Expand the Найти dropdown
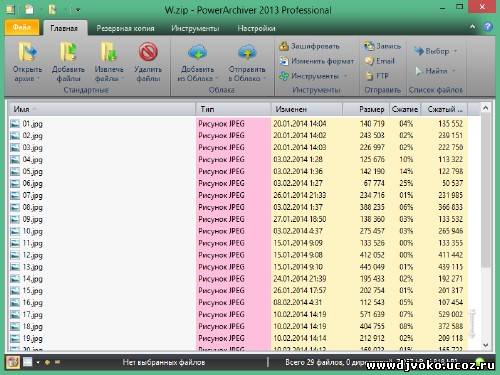 [453, 71]
